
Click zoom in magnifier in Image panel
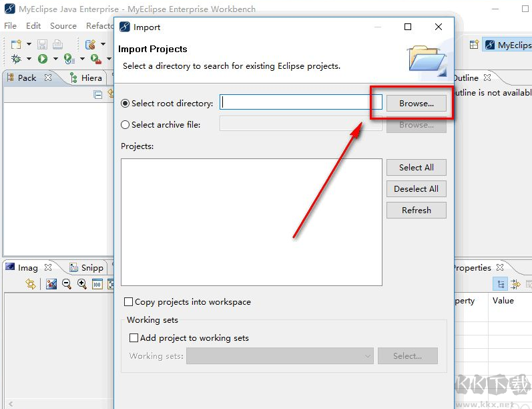tap(81, 284)
